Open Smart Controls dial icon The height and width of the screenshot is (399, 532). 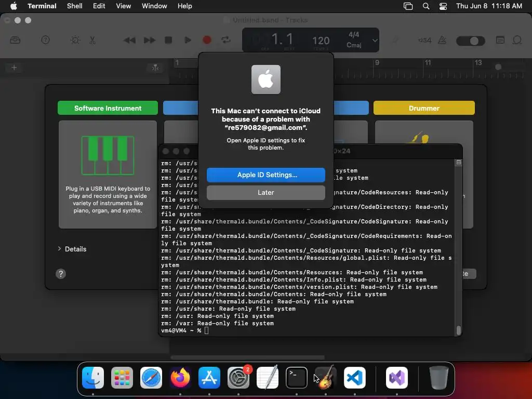point(75,40)
